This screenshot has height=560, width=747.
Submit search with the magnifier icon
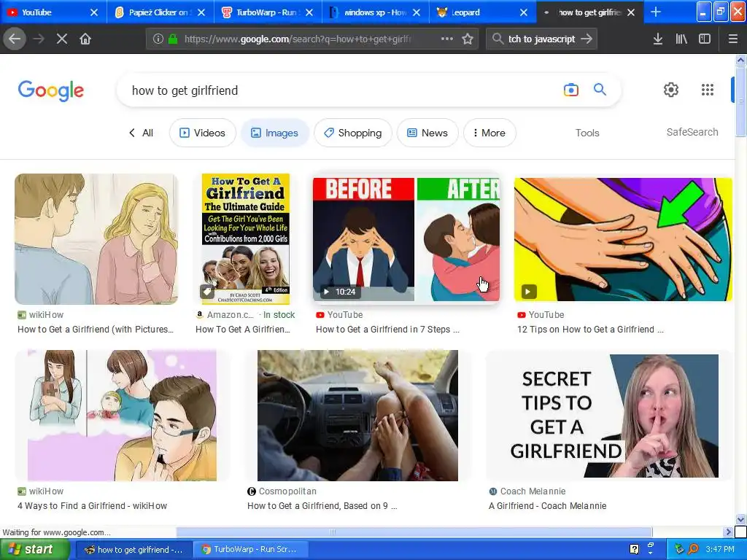point(600,89)
